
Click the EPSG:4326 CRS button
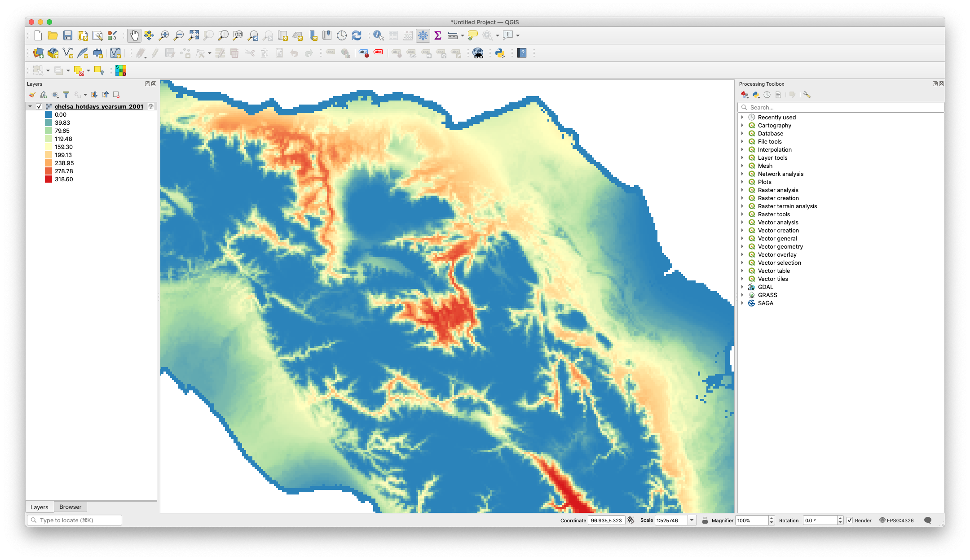tap(896, 520)
